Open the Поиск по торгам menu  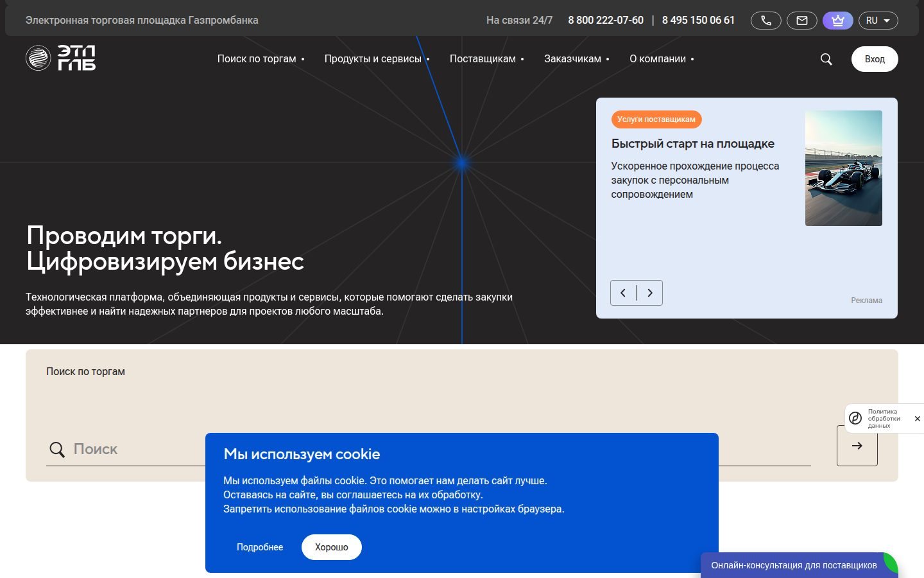tap(261, 58)
